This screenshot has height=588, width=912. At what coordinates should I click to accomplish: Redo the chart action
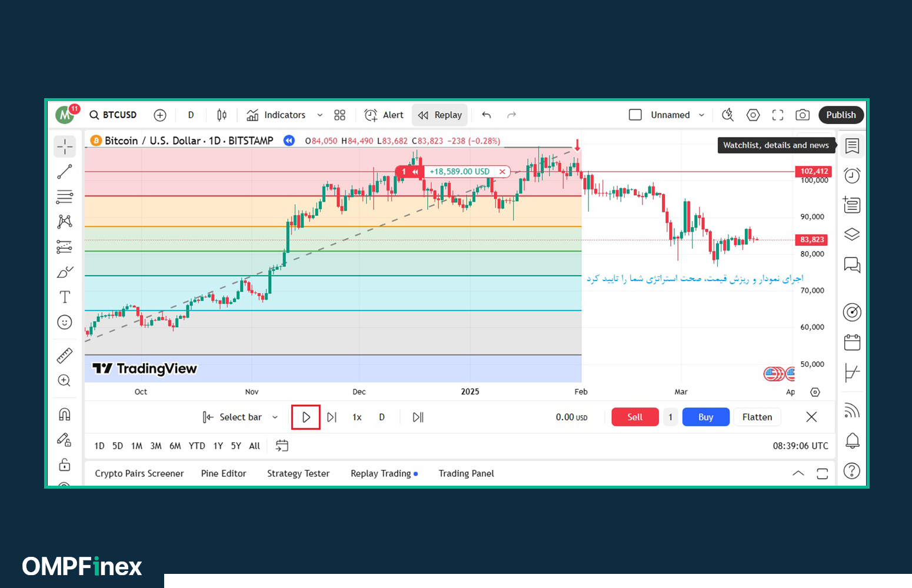pyautogui.click(x=511, y=115)
